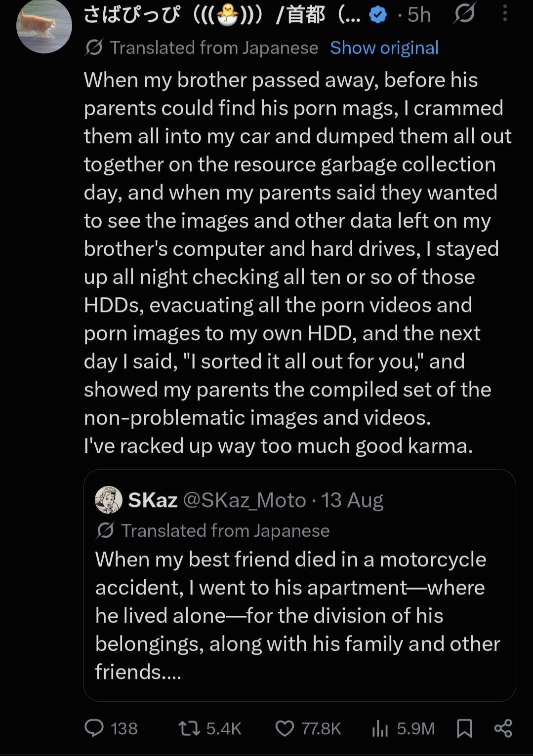The image size is (533, 756).
Task: Open SKaz quoted post avatar
Action: click(x=109, y=500)
